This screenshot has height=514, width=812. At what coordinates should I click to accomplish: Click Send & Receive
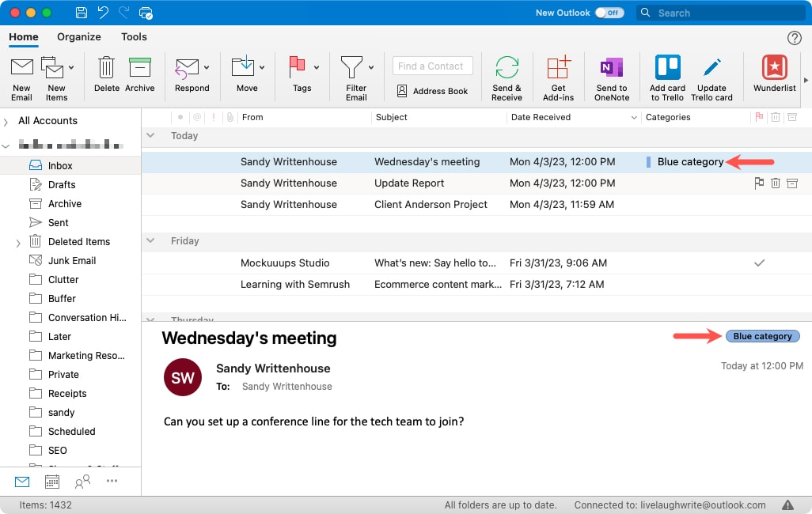click(x=507, y=77)
